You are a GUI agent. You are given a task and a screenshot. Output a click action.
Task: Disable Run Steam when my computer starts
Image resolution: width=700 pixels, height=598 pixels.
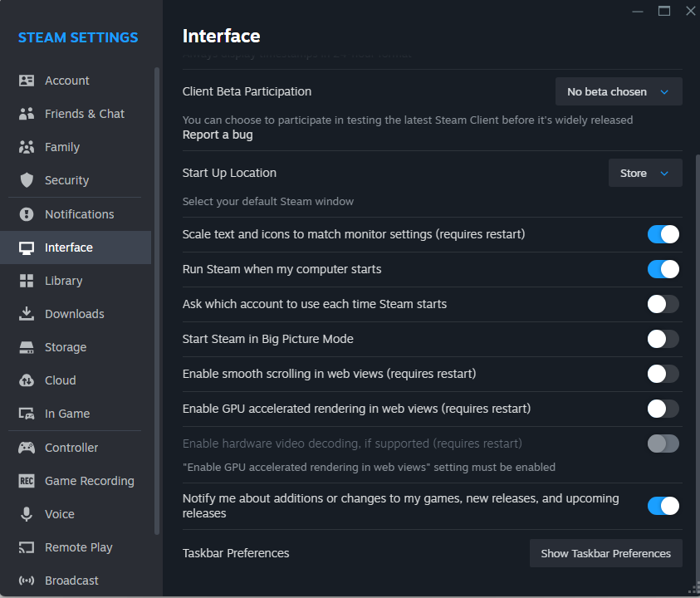point(663,269)
